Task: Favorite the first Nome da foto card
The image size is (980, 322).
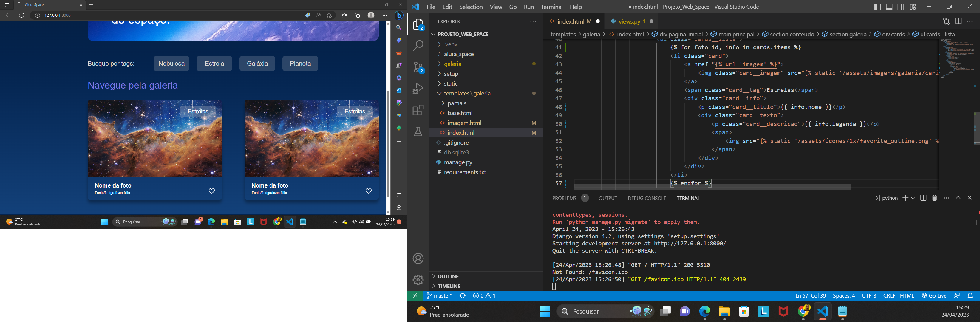Action: tap(212, 191)
